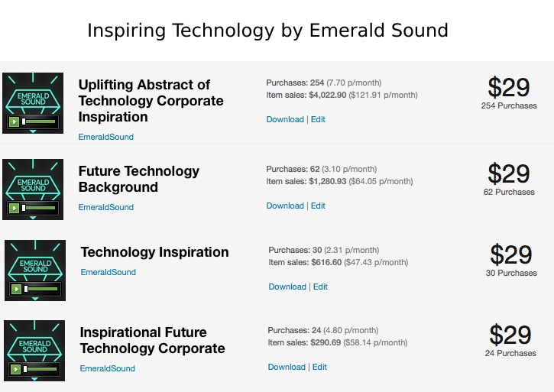This screenshot has height=392, width=554.
Task: Seek in Future Technology Background progress bar
Action: pos(40,208)
